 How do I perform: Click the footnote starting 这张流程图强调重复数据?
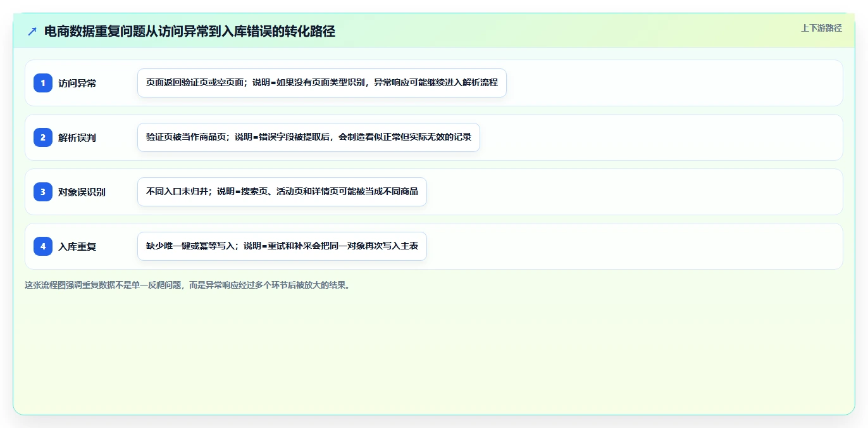pyautogui.click(x=187, y=286)
